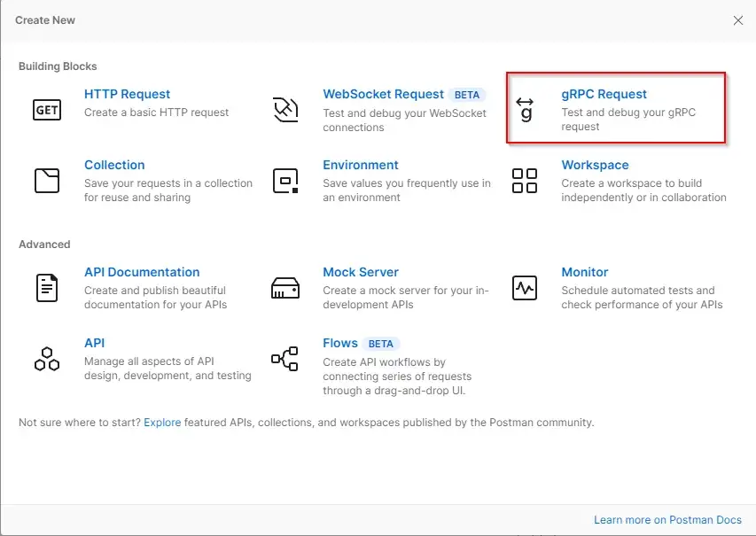Close the Create New dialog
The image size is (756, 536).
pos(737,20)
